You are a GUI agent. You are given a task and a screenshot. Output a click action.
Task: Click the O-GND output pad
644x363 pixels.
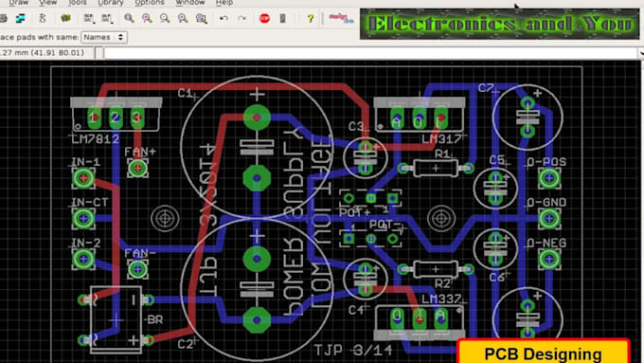(x=549, y=218)
